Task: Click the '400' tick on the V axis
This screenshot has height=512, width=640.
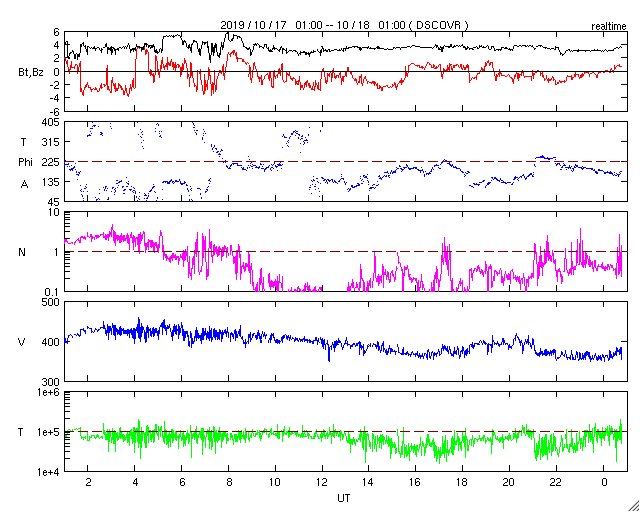Action: click(x=51, y=342)
